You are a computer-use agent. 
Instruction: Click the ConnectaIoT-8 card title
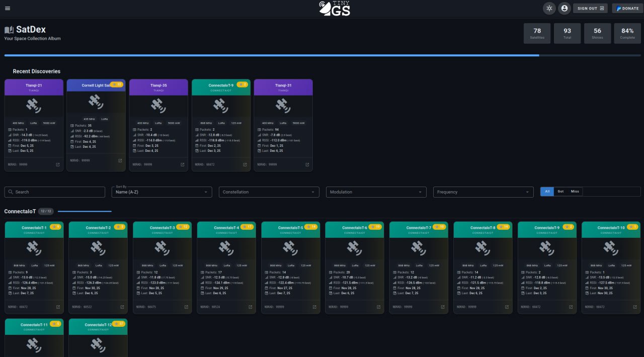483,228
